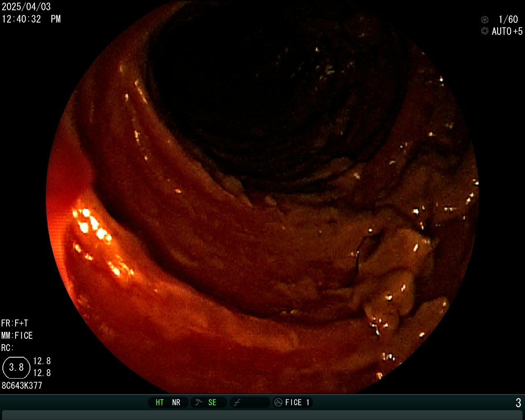525x420 pixels.
Task: Click the 1/60 shutter speed value
Action: tap(508, 19)
